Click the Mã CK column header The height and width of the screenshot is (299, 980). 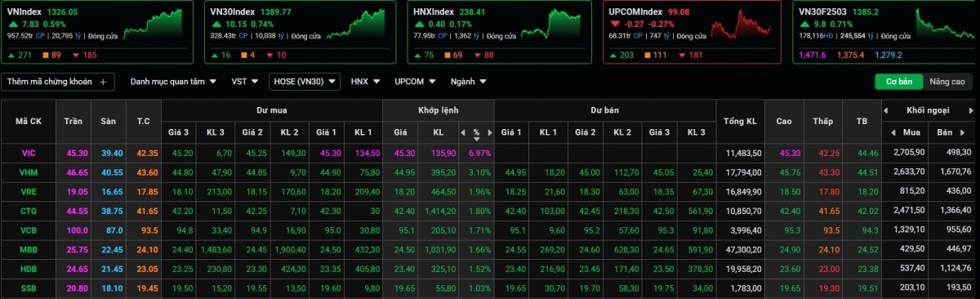pos(29,121)
